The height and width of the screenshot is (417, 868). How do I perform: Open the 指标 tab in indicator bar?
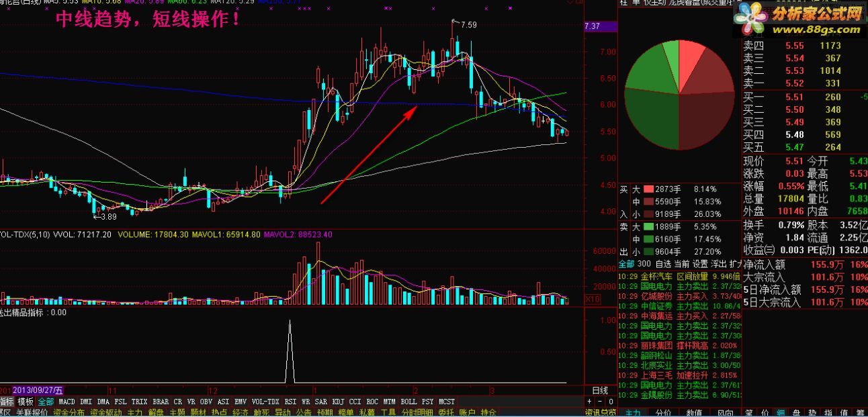tap(7, 402)
